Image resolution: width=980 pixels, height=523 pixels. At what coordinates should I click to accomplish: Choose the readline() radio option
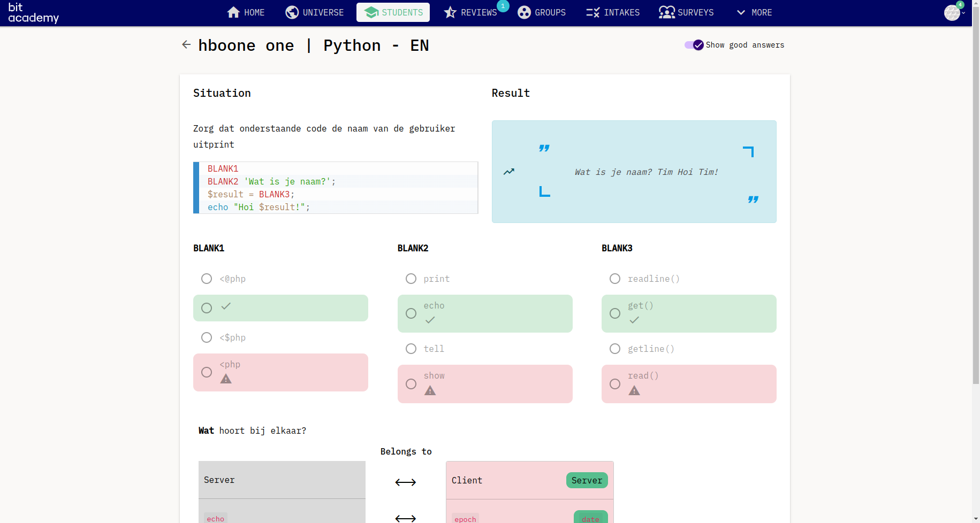click(615, 279)
